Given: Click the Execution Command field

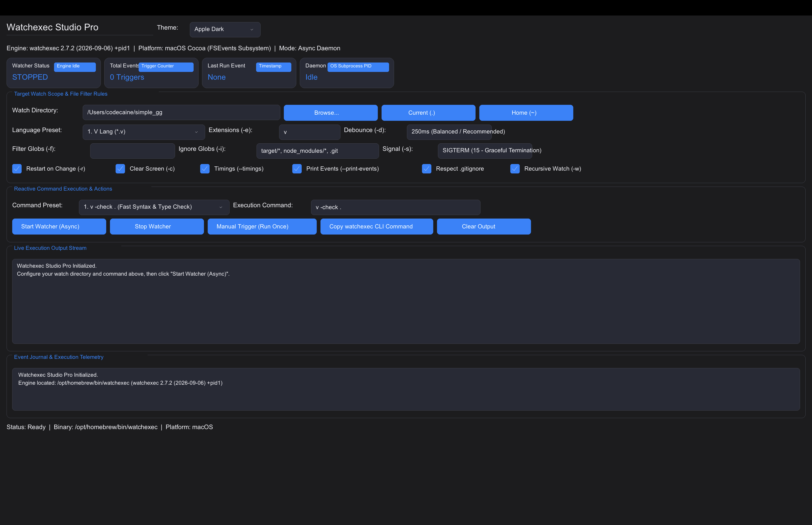Looking at the screenshot, I should click(396, 207).
